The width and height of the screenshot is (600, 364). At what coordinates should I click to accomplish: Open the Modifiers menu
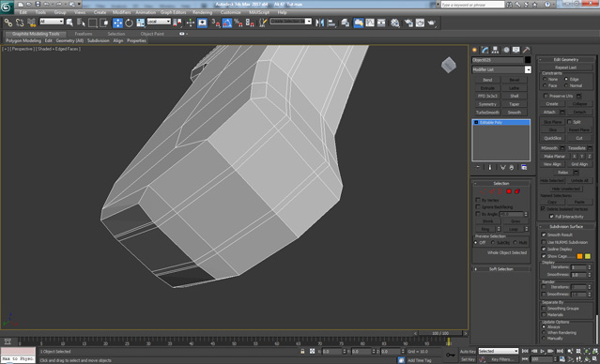(122, 12)
